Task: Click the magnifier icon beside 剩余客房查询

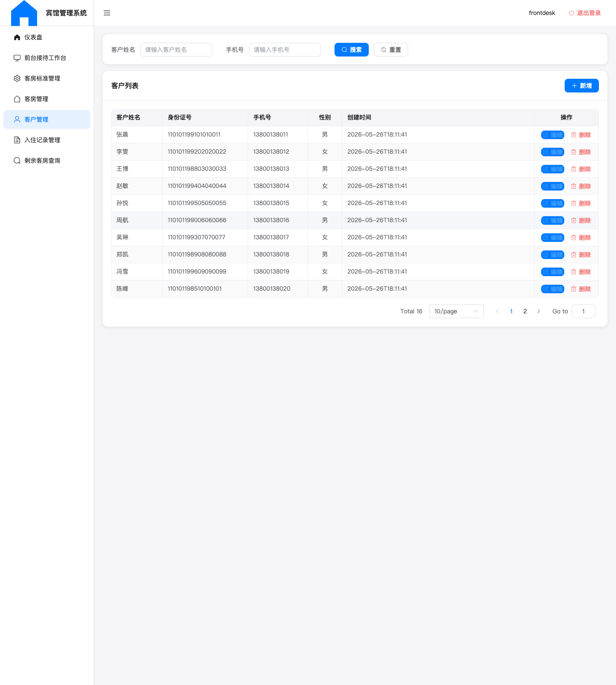Action: [x=17, y=161]
